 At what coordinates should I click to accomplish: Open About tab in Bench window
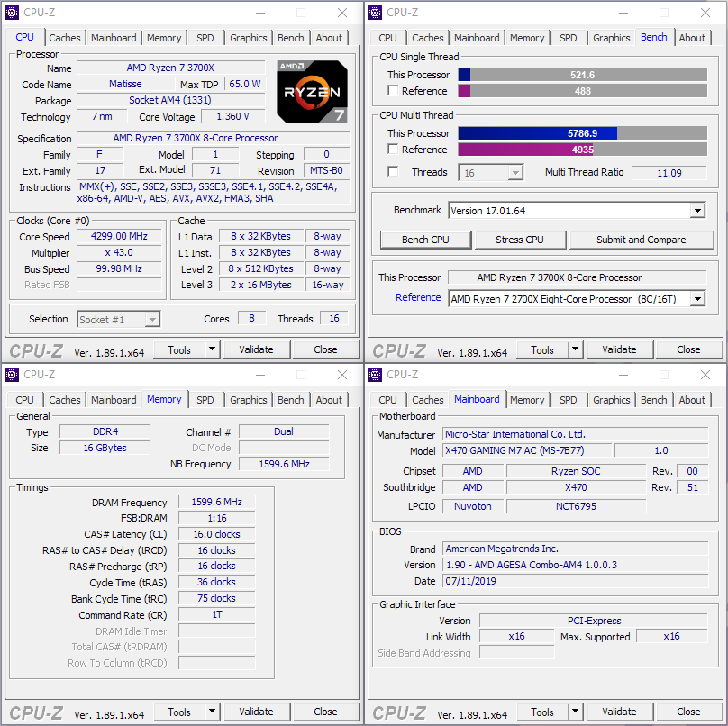(692, 38)
